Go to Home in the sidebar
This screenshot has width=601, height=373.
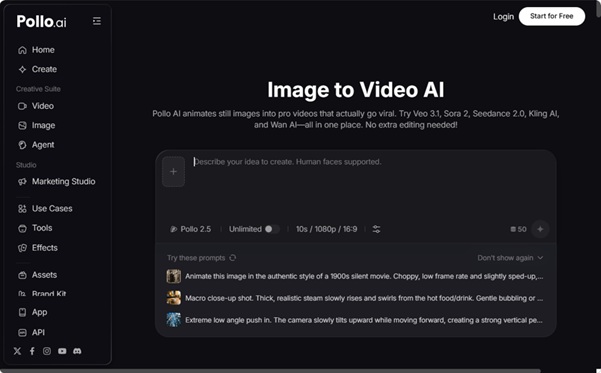36,50
